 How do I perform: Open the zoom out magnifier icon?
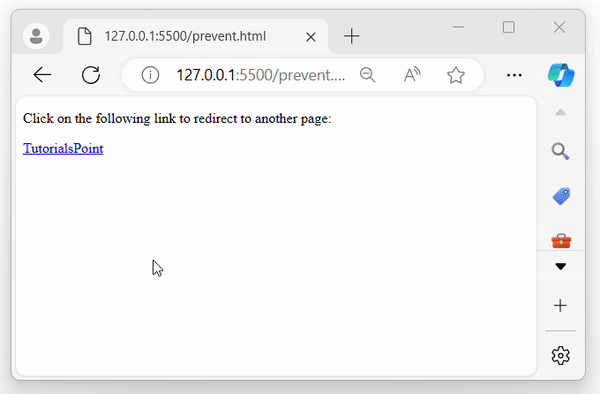pos(368,75)
